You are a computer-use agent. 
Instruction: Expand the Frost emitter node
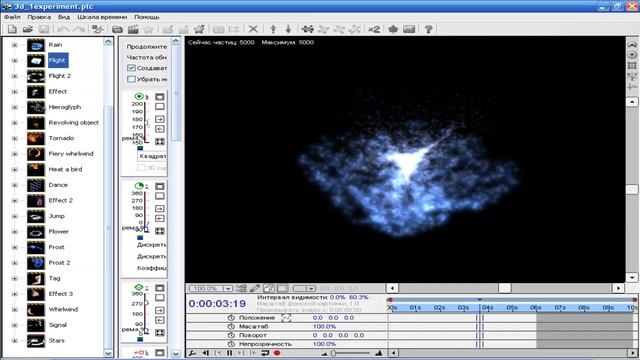tap(15, 247)
